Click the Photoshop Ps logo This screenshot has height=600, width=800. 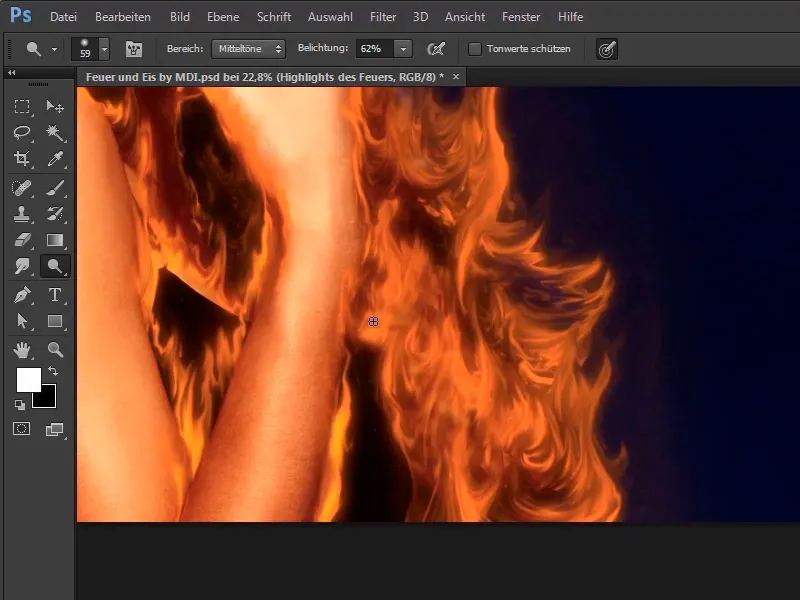tap(21, 15)
